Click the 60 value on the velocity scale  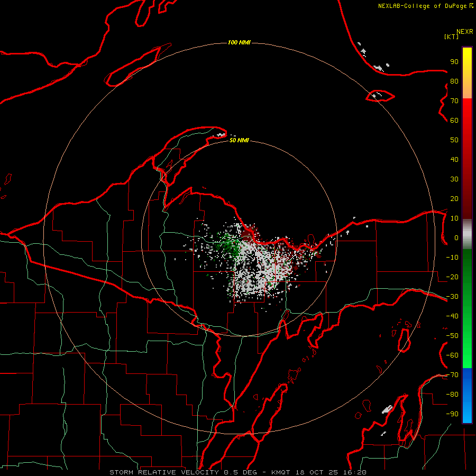[x=454, y=121]
